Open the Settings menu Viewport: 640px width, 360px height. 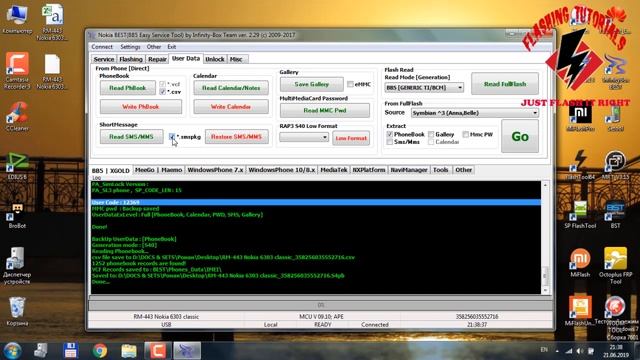coord(130,47)
